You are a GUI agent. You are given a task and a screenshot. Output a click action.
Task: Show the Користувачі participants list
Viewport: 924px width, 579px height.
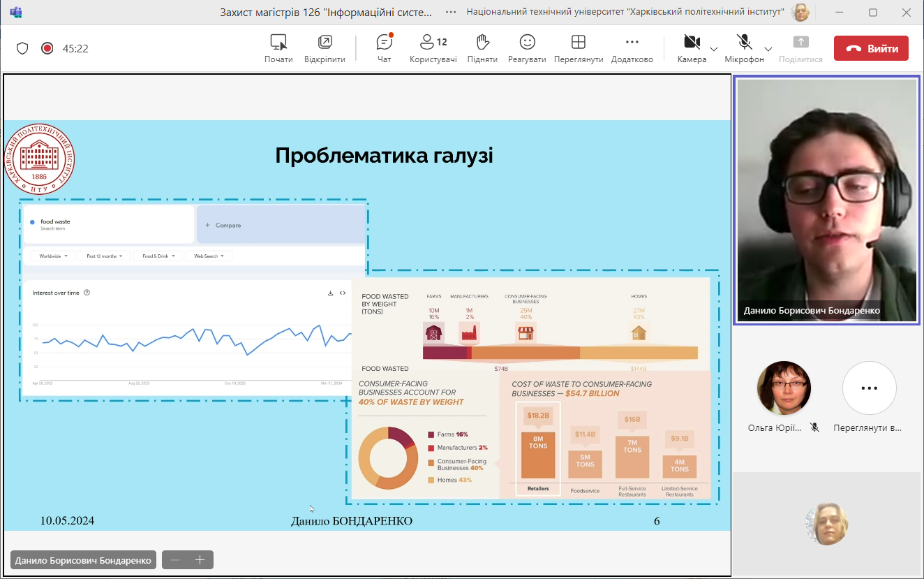coord(433,48)
